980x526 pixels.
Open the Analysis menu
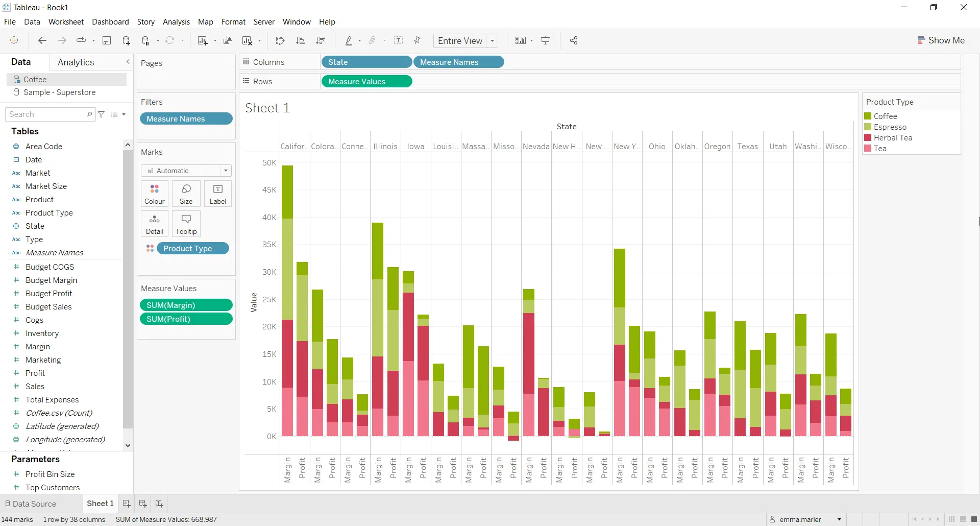click(177, 22)
